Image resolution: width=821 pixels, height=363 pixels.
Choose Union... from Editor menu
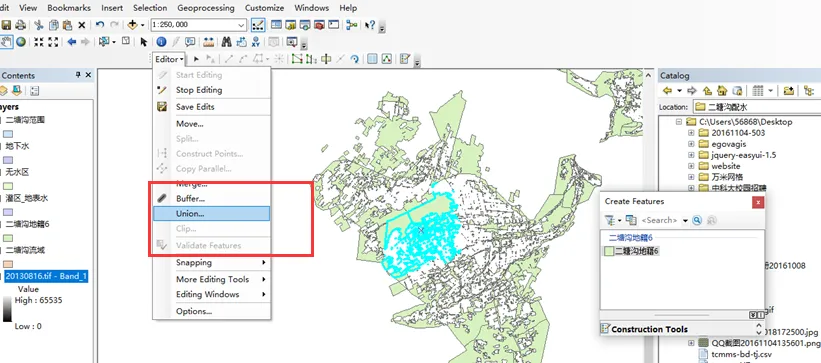(x=212, y=213)
